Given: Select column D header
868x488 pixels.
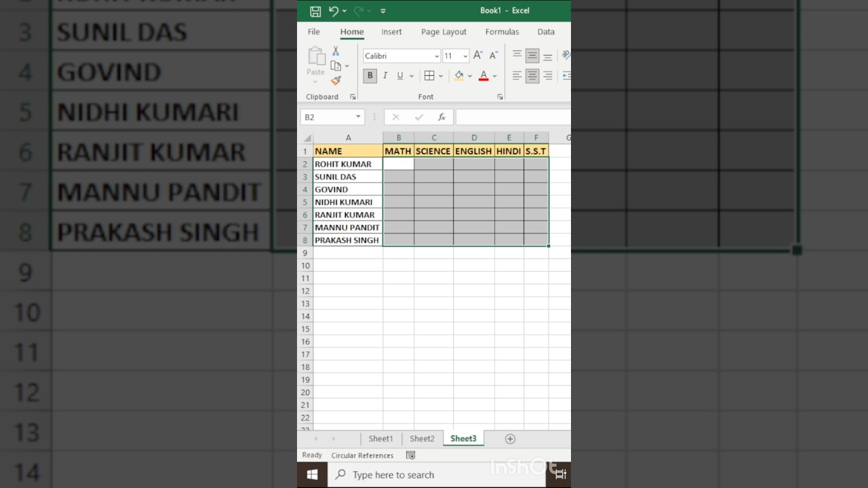Looking at the screenshot, I should click(x=474, y=138).
